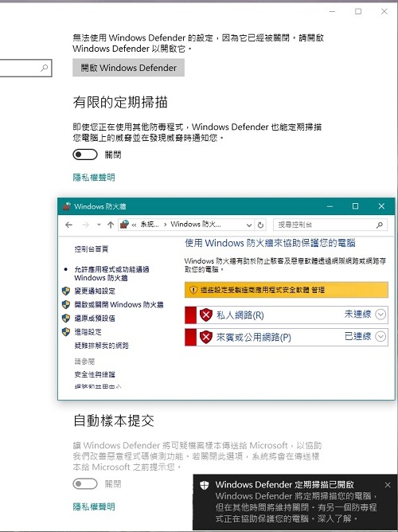The width and height of the screenshot is (398, 532).
Task: Expand the 私人網路(R) section chevron
Action: coord(380,315)
